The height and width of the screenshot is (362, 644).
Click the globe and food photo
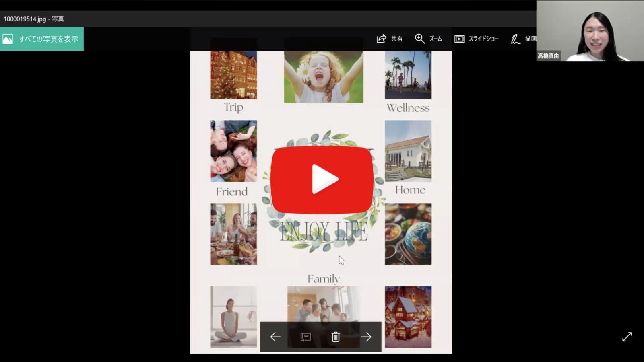click(x=408, y=234)
